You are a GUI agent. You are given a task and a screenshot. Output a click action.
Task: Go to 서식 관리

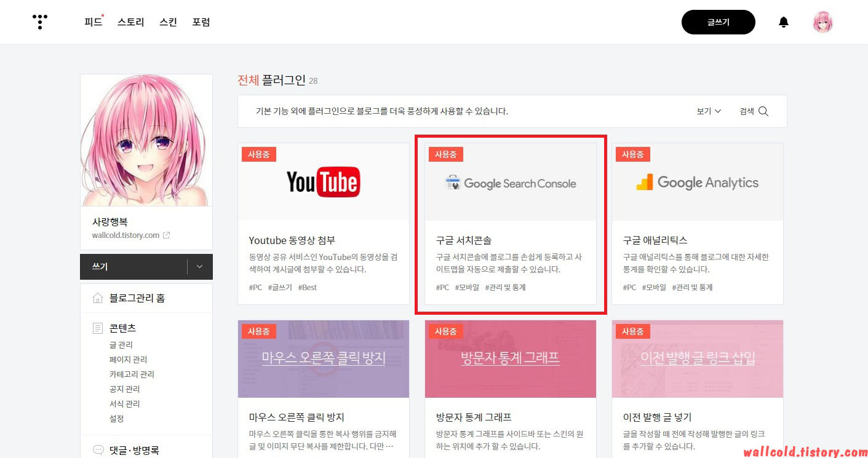coord(125,404)
